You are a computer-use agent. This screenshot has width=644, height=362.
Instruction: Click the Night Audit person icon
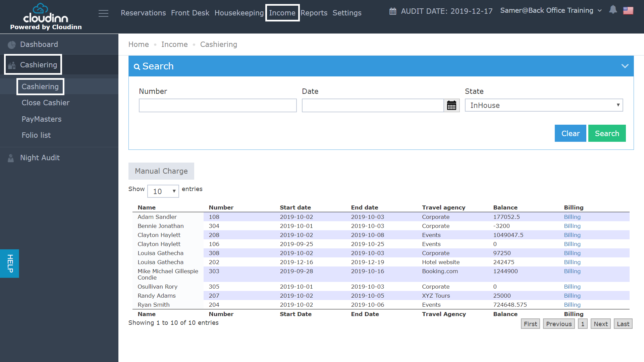click(11, 158)
